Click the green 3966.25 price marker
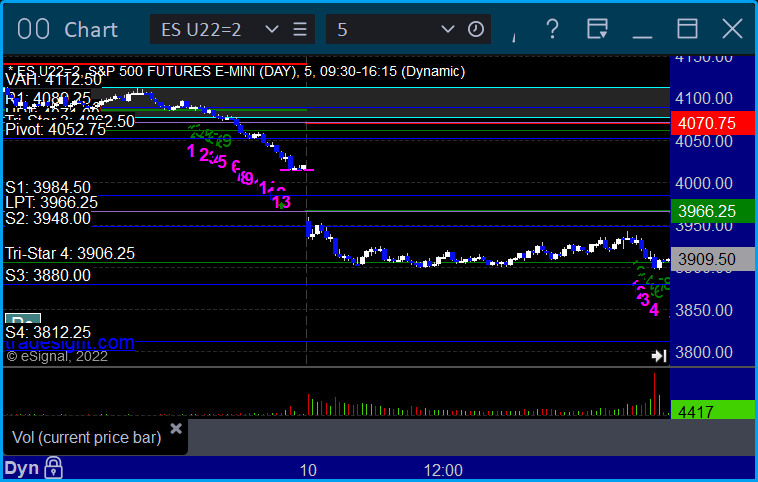758x482 pixels. click(713, 211)
